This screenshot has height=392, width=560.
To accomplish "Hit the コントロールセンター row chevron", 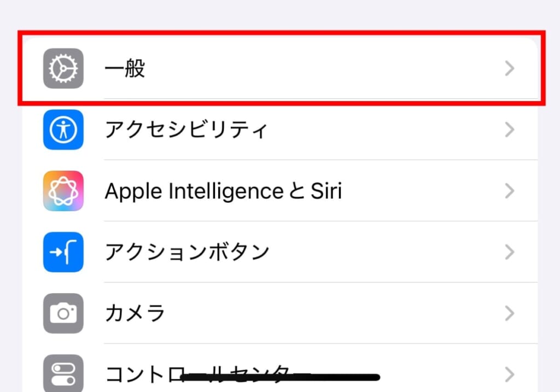I will coord(510,375).
